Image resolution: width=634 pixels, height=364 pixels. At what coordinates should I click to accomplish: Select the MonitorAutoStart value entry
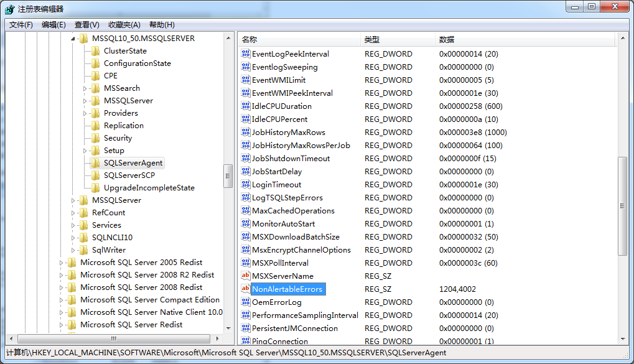283,223
